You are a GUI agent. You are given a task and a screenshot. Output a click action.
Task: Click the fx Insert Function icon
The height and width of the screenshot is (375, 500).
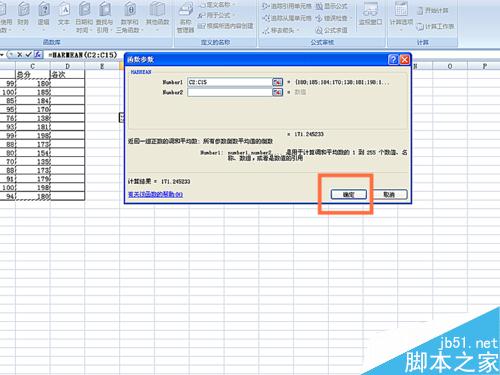tap(38, 55)
